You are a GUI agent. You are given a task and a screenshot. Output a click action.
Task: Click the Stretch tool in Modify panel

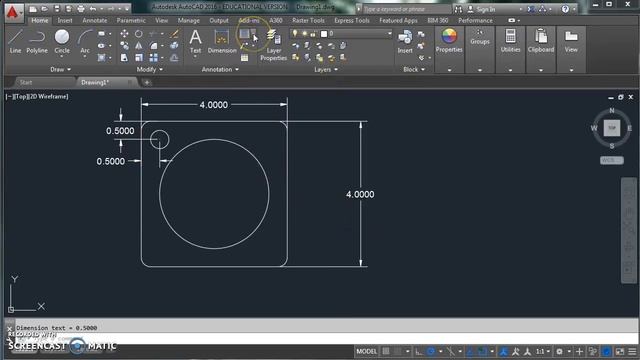click(124, 58)
